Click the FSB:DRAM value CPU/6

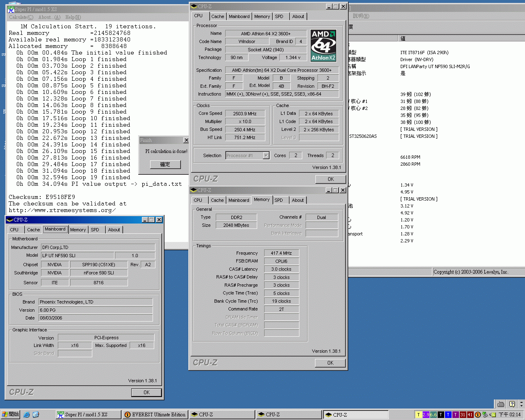click(281, 261)
